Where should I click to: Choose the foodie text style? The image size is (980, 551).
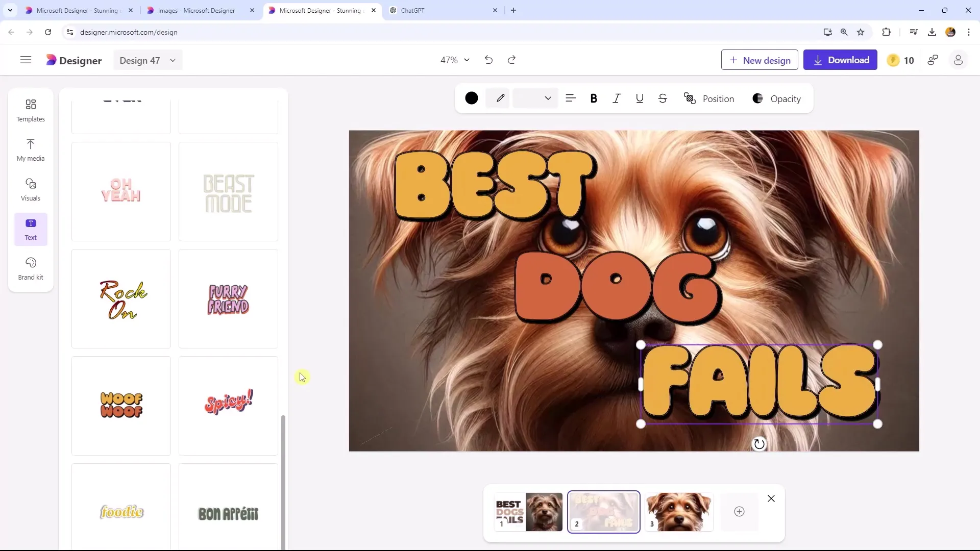click(x=121, y=507)
